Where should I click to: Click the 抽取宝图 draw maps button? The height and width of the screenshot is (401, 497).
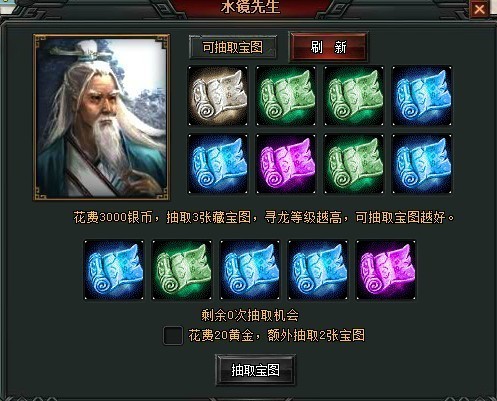point(255,370)
